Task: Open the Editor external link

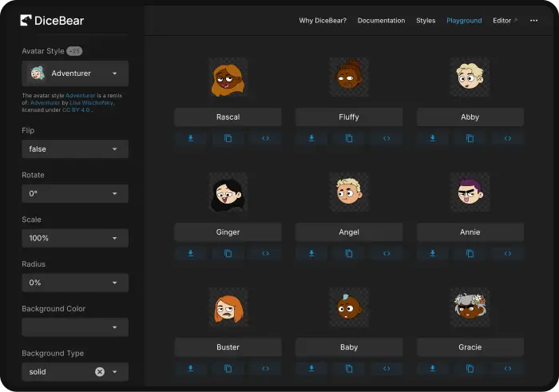Action: [x=505, y=20]
